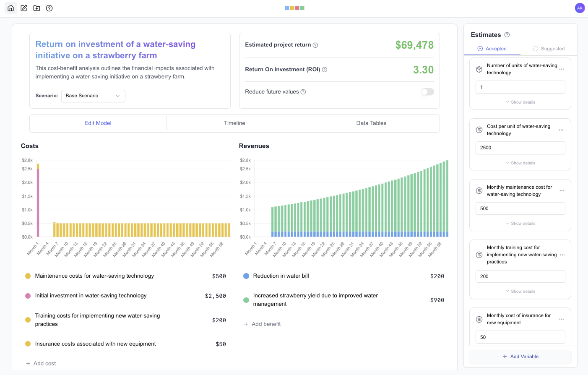Open the edit pencil icon
The image size is (588, 375).
click(24, 8)
